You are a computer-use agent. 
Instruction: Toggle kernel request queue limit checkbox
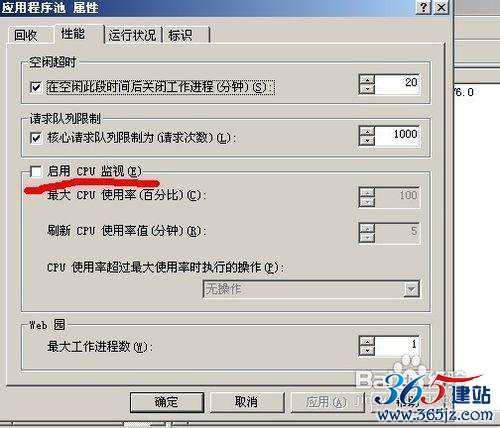[35, 138]
